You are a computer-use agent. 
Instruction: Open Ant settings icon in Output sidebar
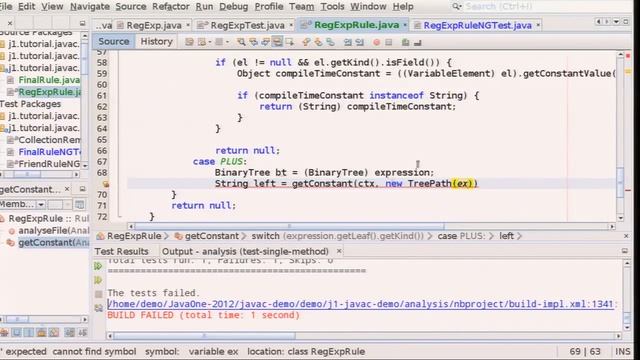(x=98, y=308)
